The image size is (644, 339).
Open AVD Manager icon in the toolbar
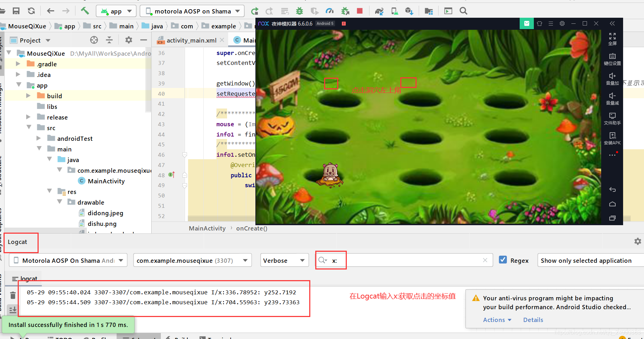coord(395,11)
